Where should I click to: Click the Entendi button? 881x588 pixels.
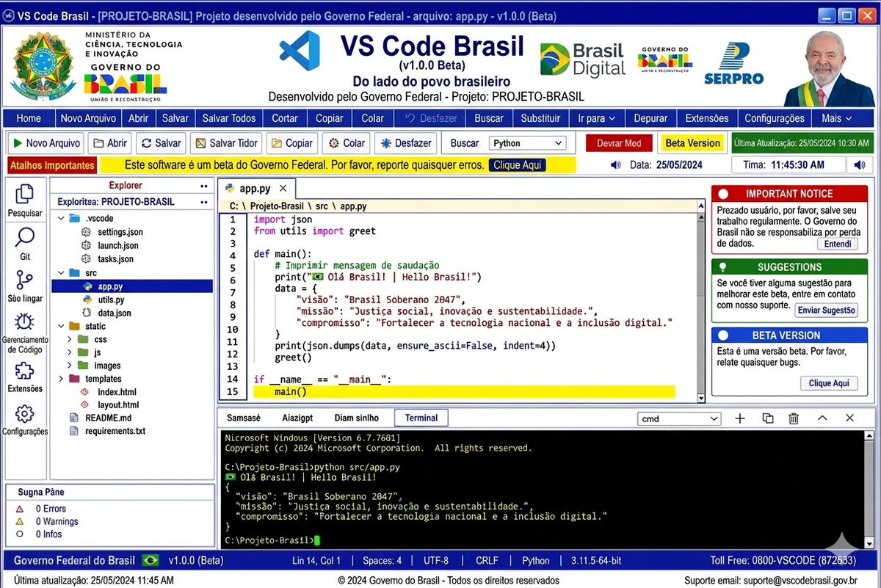(838, 244)
